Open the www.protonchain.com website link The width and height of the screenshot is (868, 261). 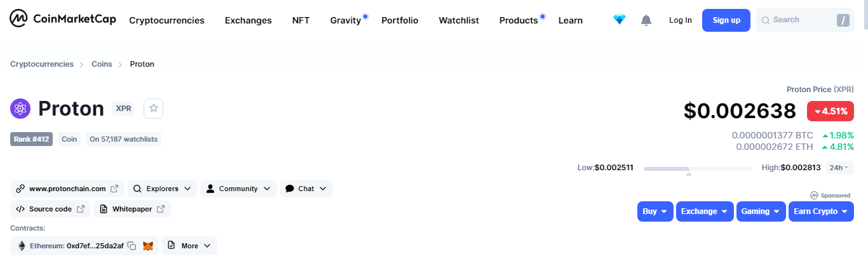67,189
